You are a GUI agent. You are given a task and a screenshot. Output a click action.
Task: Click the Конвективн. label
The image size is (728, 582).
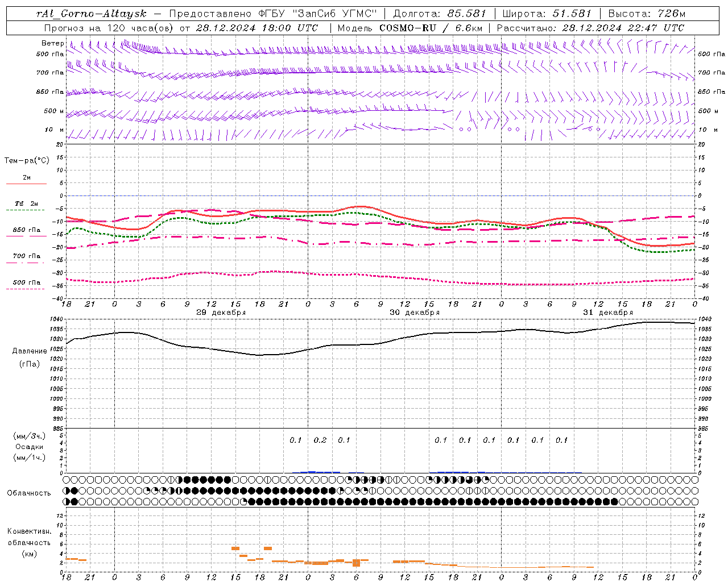coord(29,531)
